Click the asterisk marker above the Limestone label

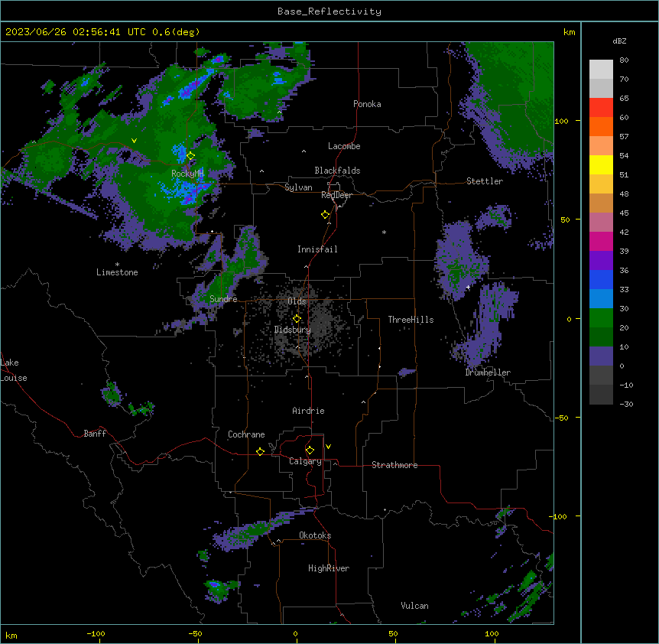click(117, 265)
